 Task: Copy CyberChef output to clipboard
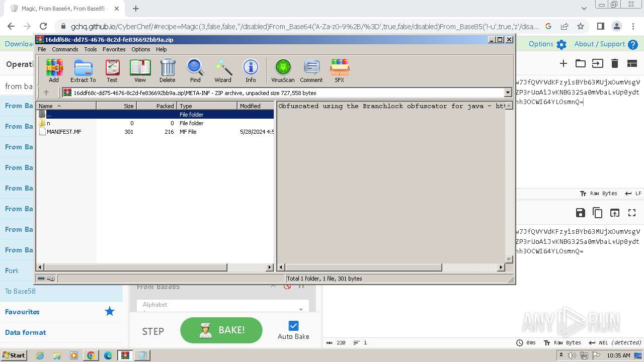tap(598, 213)
